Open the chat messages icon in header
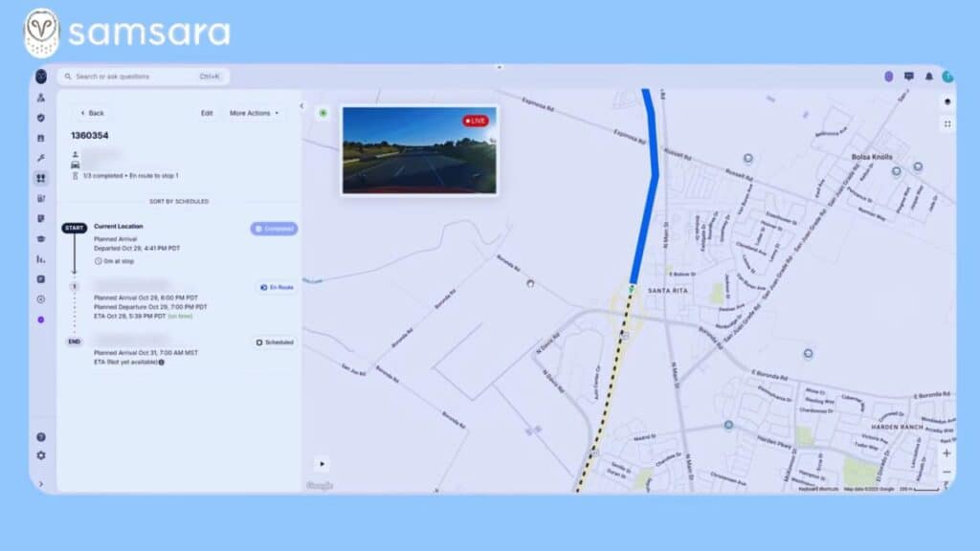This screenshot has width=980, height=551. [908, 77]
